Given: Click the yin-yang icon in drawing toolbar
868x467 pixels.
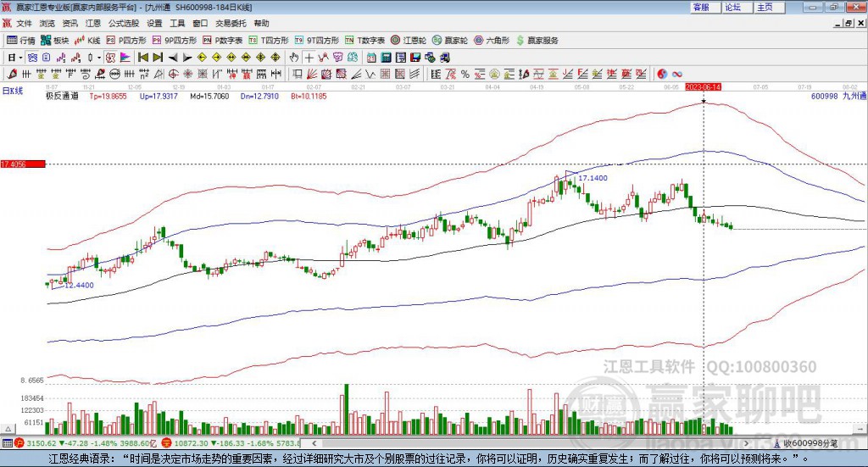Looking at the screenshot, I should pyautogui.click(x=662, y=74).
